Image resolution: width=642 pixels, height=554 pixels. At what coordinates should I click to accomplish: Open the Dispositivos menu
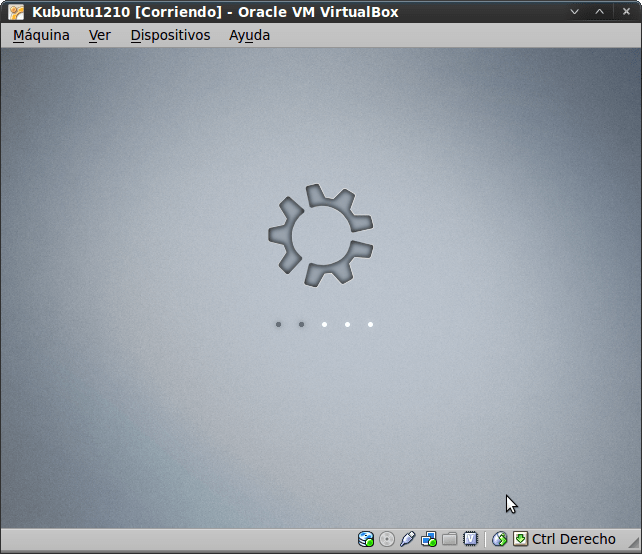(x=170, y=35)
